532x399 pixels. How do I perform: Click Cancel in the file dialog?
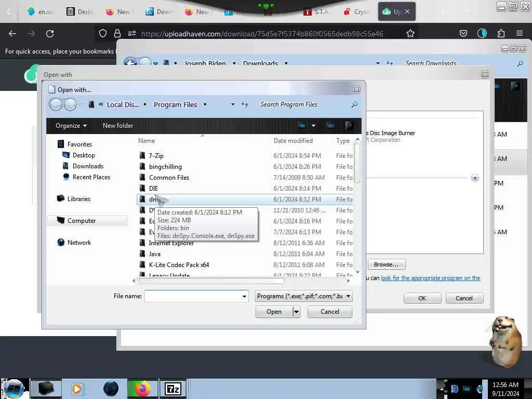click(329, 312)
